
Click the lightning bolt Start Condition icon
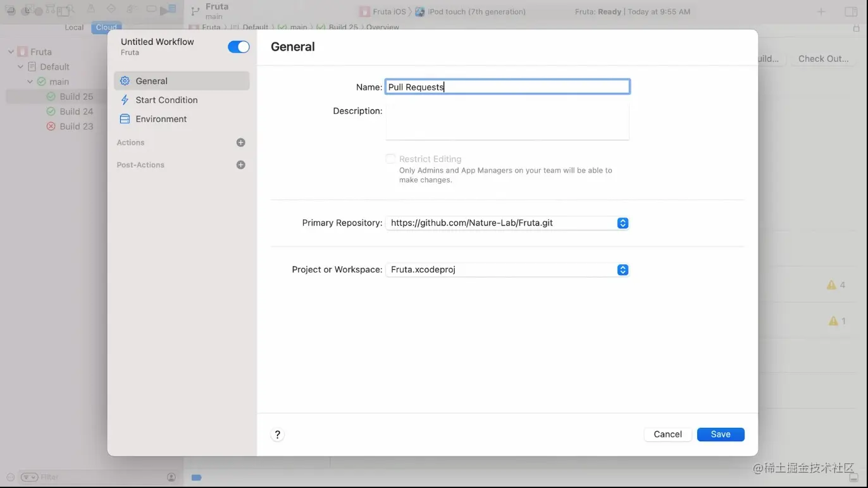point(125,100)
